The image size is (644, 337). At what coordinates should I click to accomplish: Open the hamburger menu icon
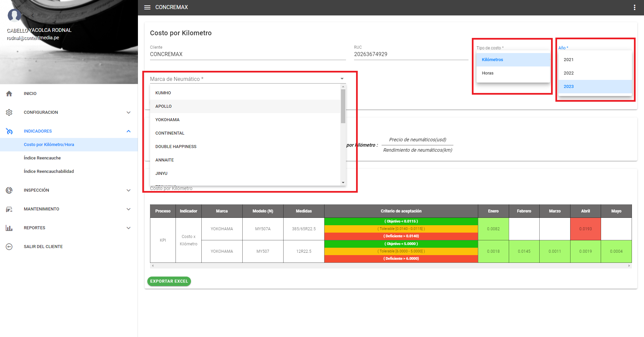point(147,7)
